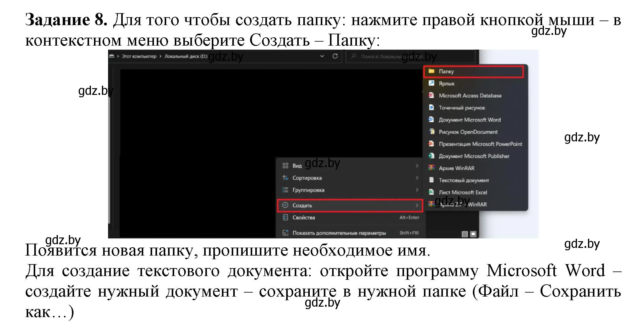Expand the chevron on the Создать row

417,205
